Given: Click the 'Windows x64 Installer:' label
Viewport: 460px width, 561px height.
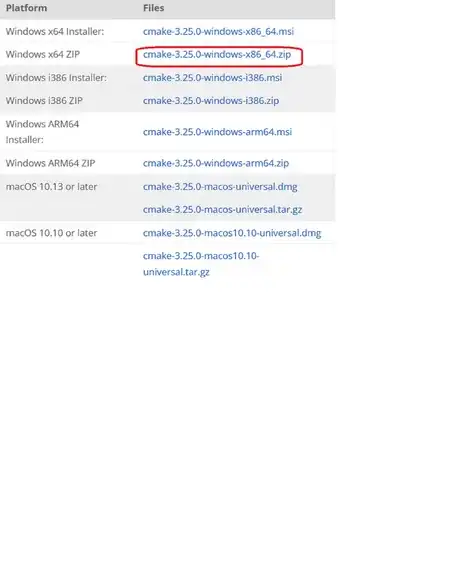Looking at the screenshot, I should (55, 31).
